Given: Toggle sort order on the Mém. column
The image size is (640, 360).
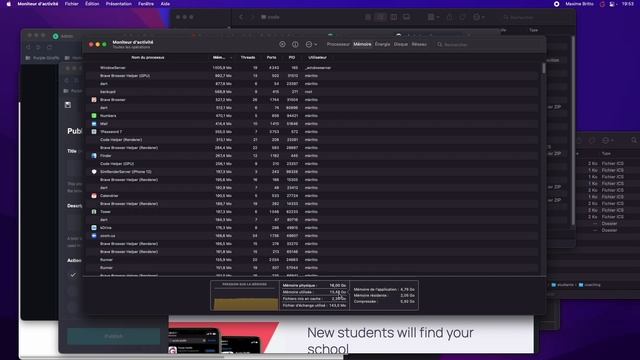Looking at the screenshot, I should pyautogui.click(x=222, y=58).
